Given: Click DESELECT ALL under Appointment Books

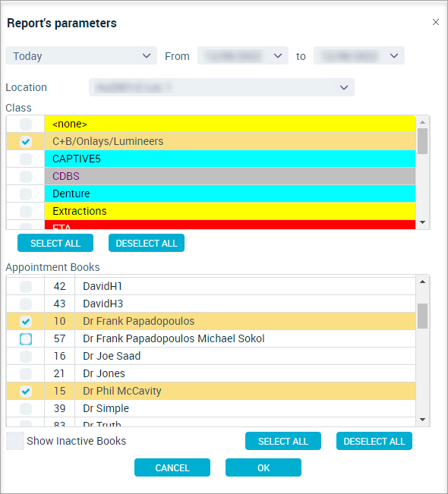Looking at the screenshot, I should point(374,441).
